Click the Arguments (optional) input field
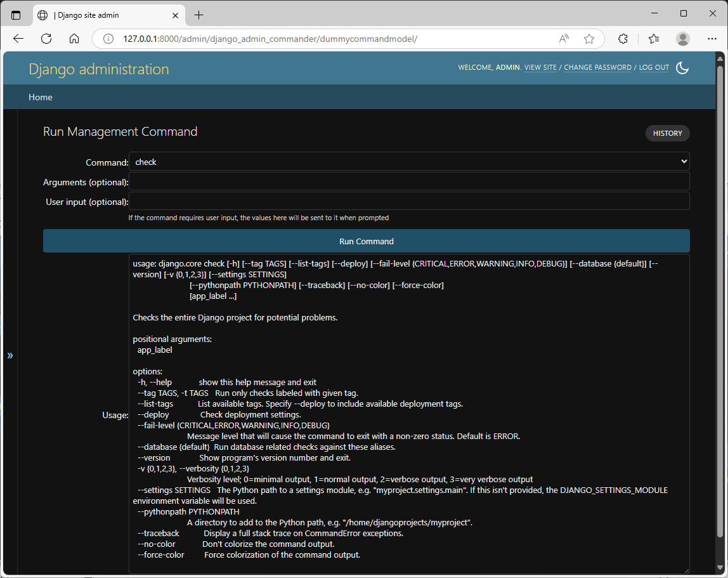 (409, 181)
